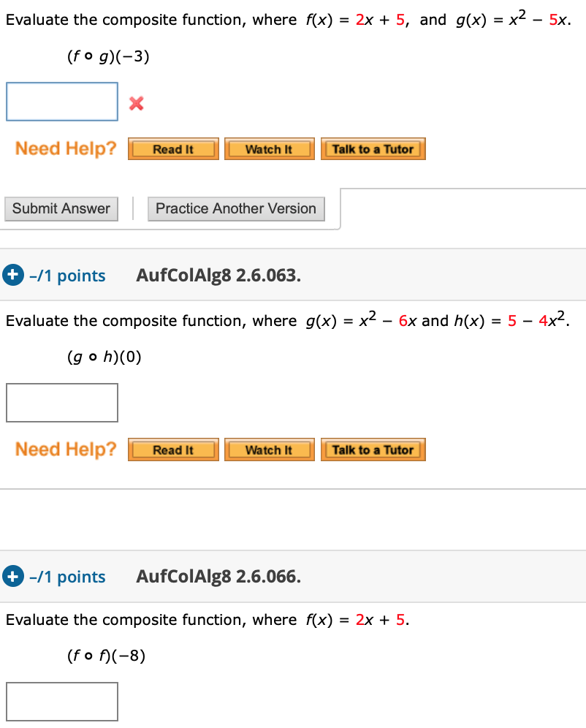Click the plus icon for problem 2.6.063

coord(13,276)
